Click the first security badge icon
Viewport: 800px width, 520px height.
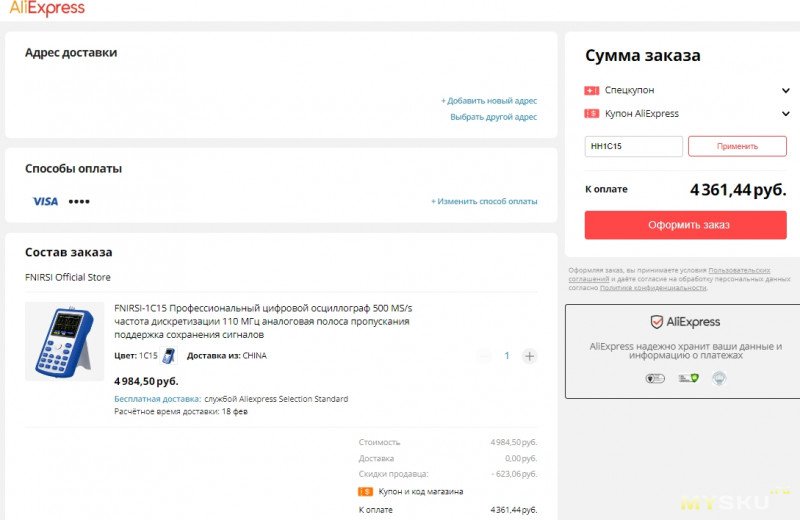(x=655, y=378)
